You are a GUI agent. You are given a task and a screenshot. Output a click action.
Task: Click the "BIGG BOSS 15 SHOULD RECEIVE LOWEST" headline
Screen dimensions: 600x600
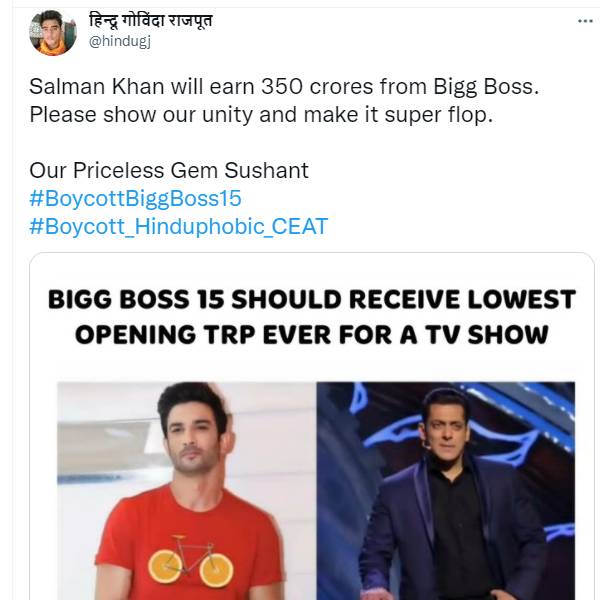(x=313, y=300)
